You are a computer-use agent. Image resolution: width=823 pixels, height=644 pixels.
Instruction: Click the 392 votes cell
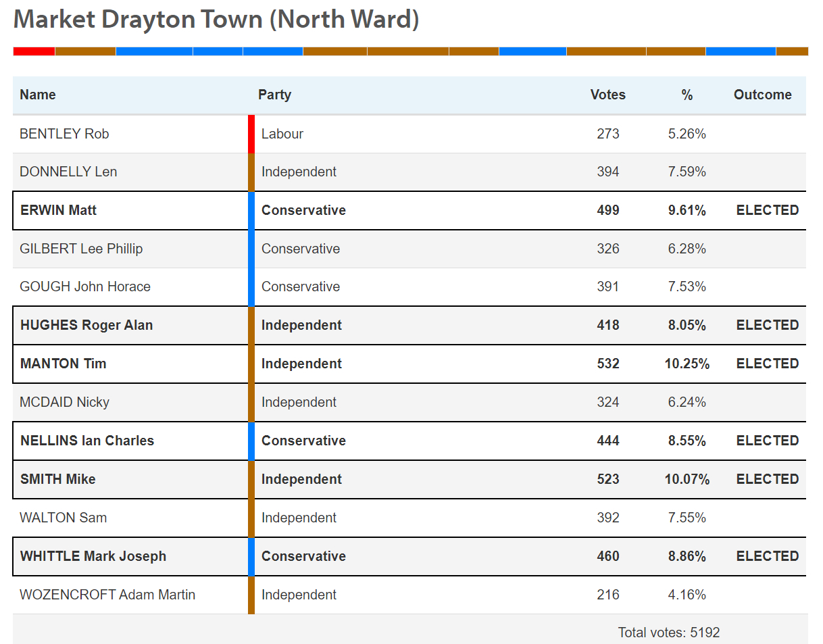608,518
